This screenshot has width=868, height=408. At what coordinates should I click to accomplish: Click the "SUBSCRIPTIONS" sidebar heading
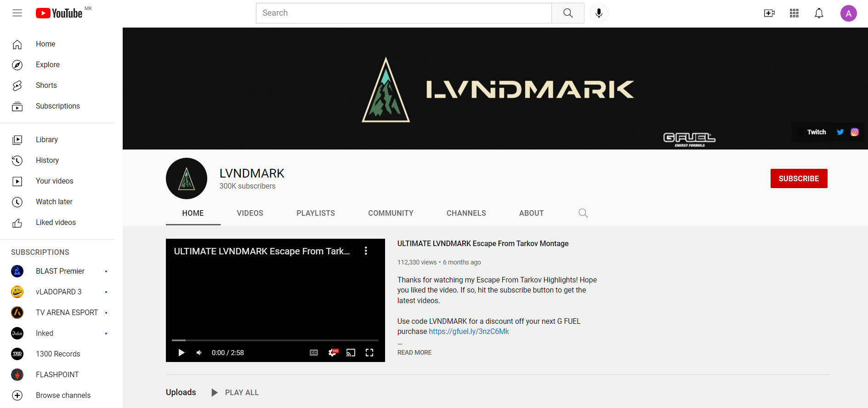point(40,253)
